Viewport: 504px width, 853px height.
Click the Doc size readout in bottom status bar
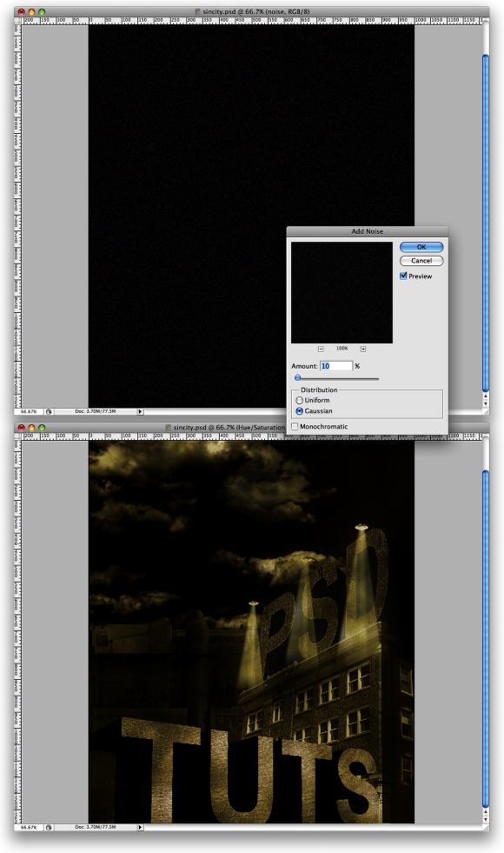(x=96, y=828)
